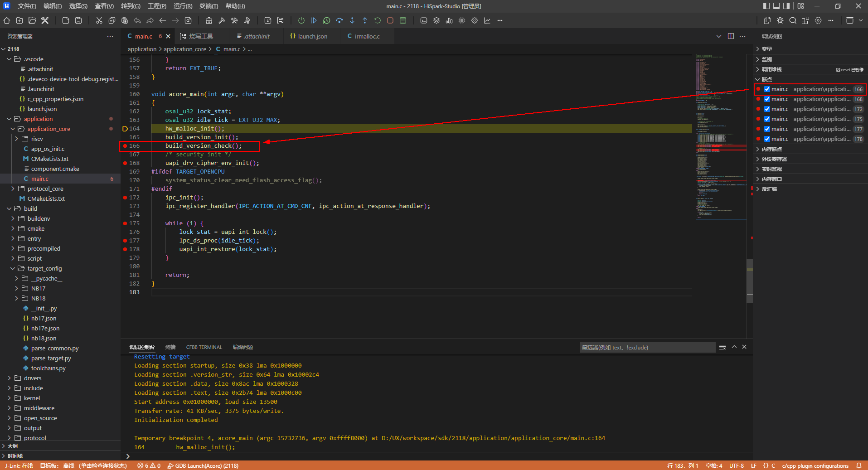Click the split editor icon
This screenshot has width=868, height=470.
(731, 36)
